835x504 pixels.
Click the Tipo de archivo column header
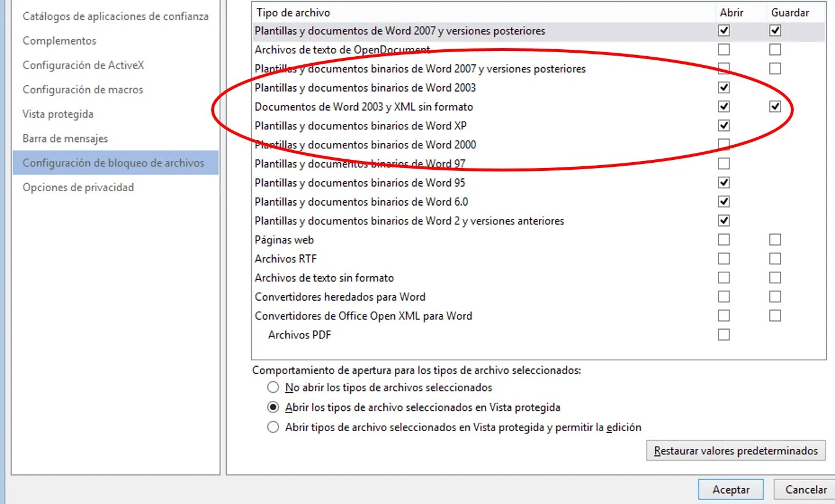[x=293, y=12]
